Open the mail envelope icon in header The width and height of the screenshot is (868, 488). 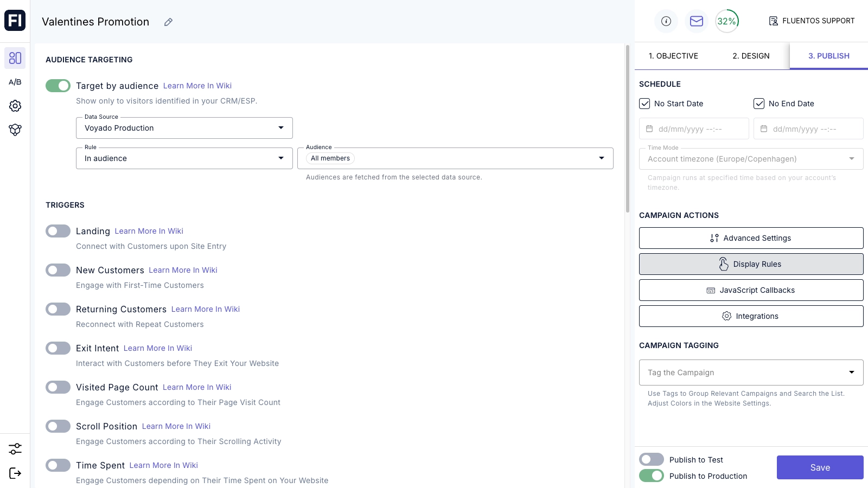point(697,21)
